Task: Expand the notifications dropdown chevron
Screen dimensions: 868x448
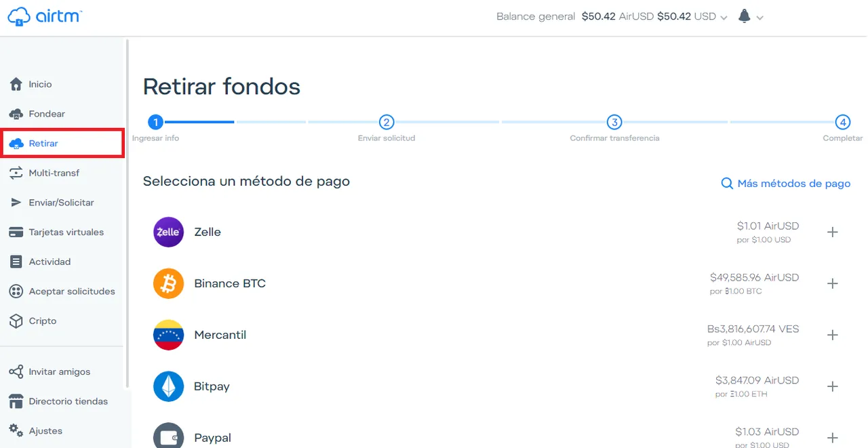Action: (x=759, y=18)
